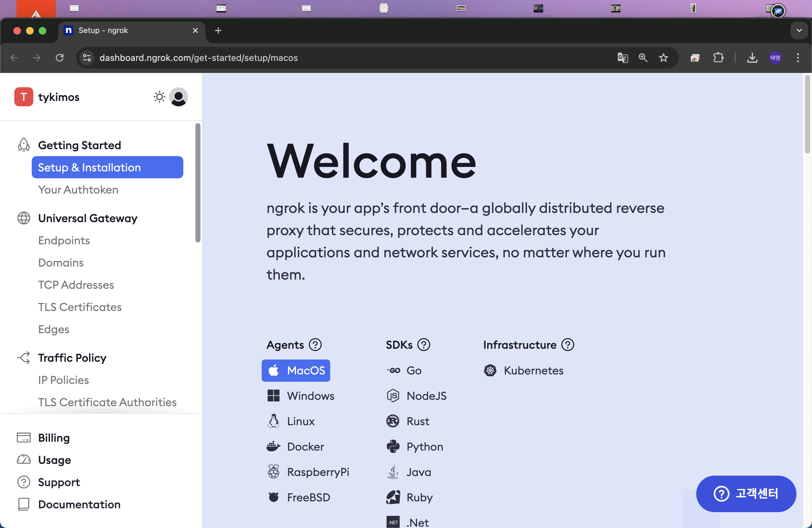Click the browser reload button
The width and height of the screenshot is (812, 528).
60,58
